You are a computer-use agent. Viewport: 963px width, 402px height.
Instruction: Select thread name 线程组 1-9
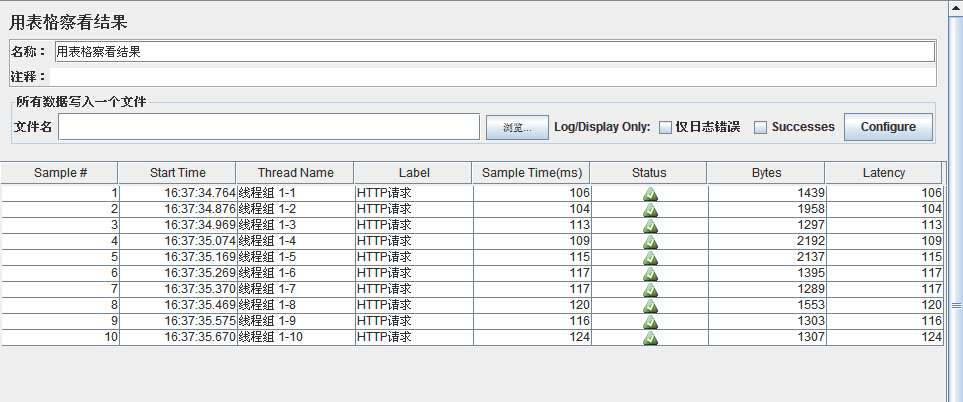267,320
